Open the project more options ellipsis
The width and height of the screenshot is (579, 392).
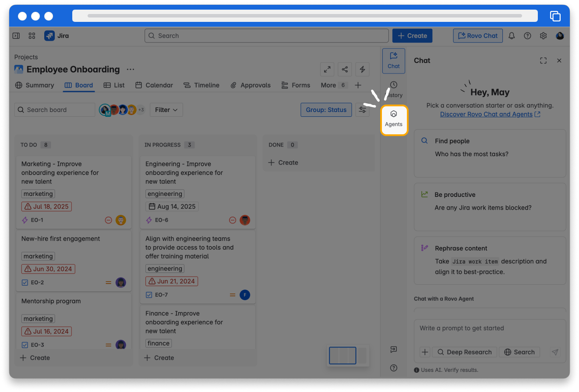(131, 69)
